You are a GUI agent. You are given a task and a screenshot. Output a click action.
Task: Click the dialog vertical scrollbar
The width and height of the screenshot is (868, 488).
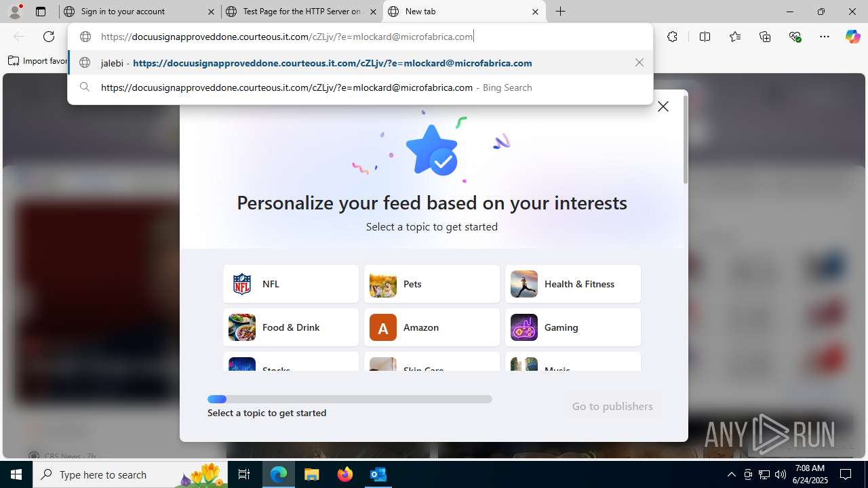click(685, 140)
